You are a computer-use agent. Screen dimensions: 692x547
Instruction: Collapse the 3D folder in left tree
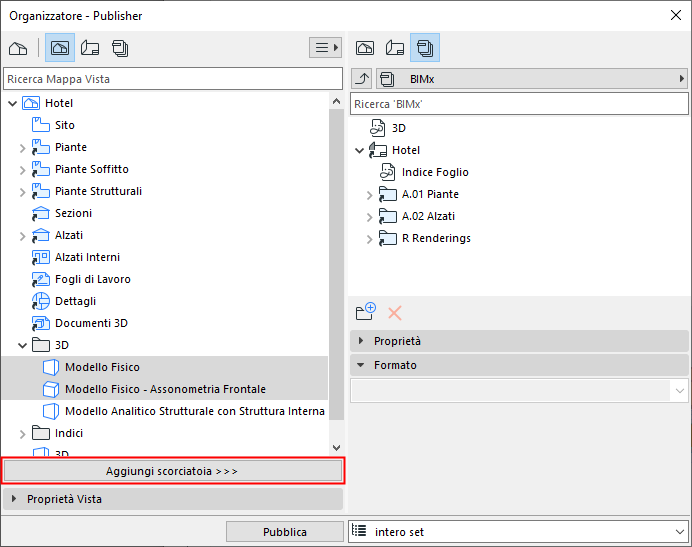pyautogui.click(x=23, y=346)
